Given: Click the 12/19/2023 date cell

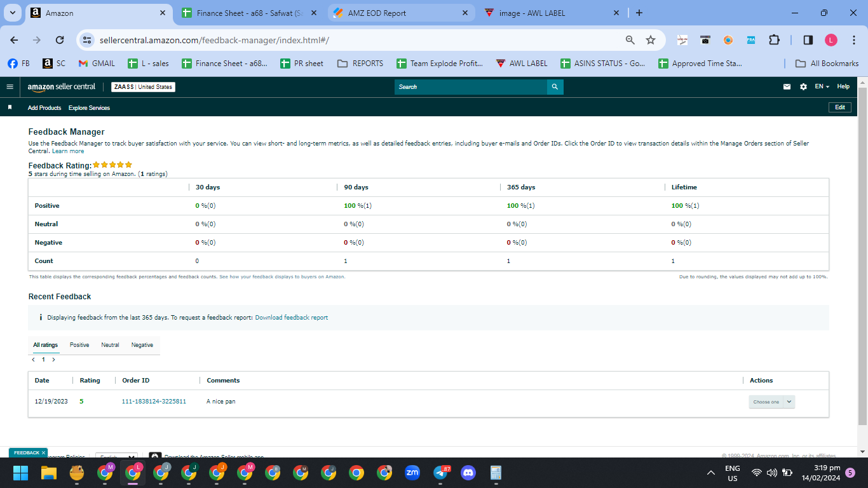Looking at the screenshot, I should [x=51, y=402].
